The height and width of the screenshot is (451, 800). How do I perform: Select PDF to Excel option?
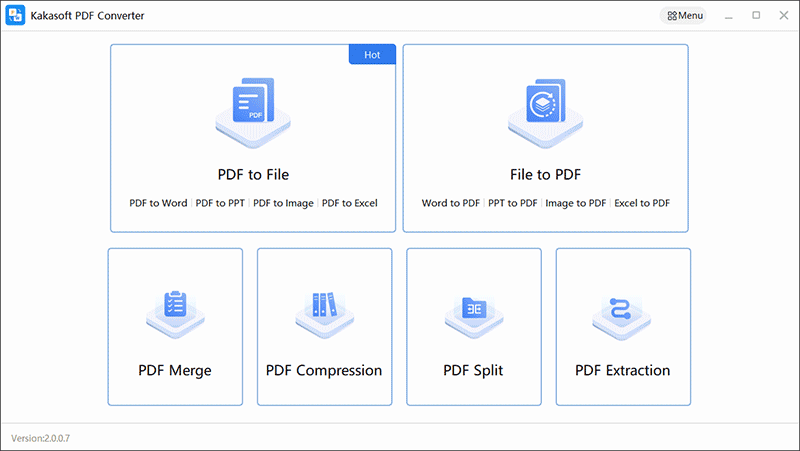(x=349, y=203)
